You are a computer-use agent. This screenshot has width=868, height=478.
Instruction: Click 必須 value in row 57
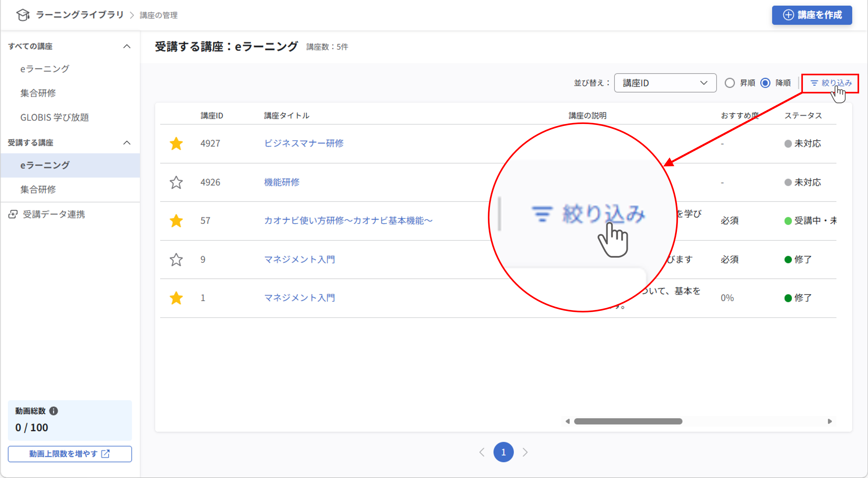730,221
